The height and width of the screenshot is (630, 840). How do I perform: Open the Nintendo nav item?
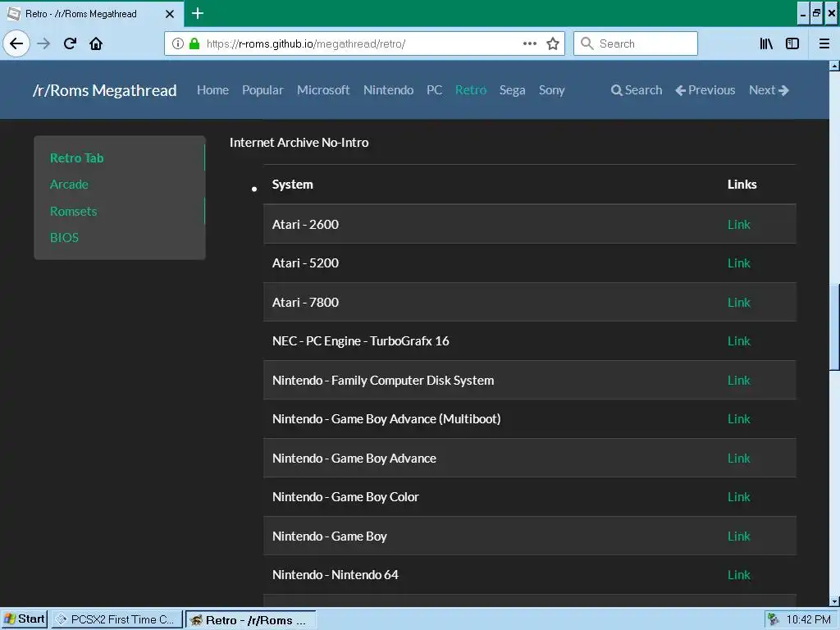click(388, 90)
